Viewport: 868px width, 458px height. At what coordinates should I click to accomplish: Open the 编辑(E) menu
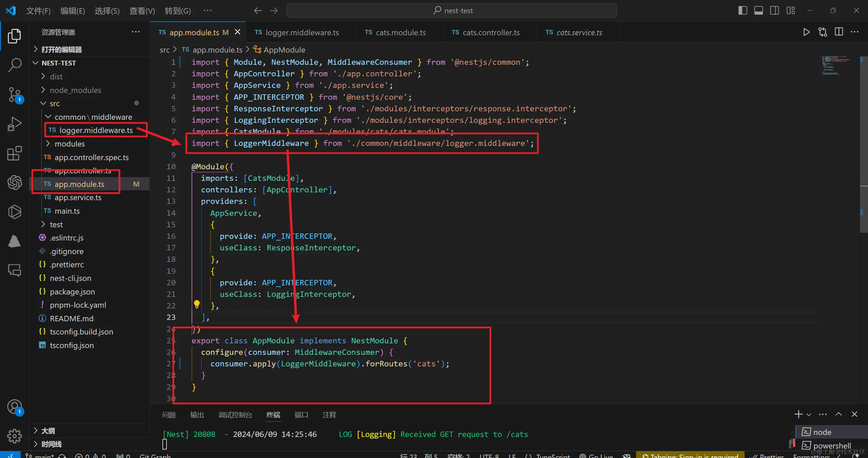(x=73, y=11)
